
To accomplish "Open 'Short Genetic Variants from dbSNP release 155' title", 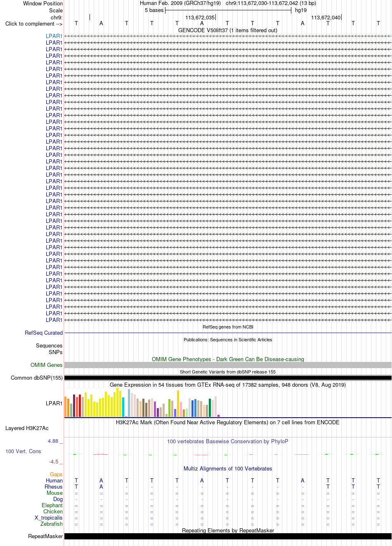I will click(x=228, y=372).
